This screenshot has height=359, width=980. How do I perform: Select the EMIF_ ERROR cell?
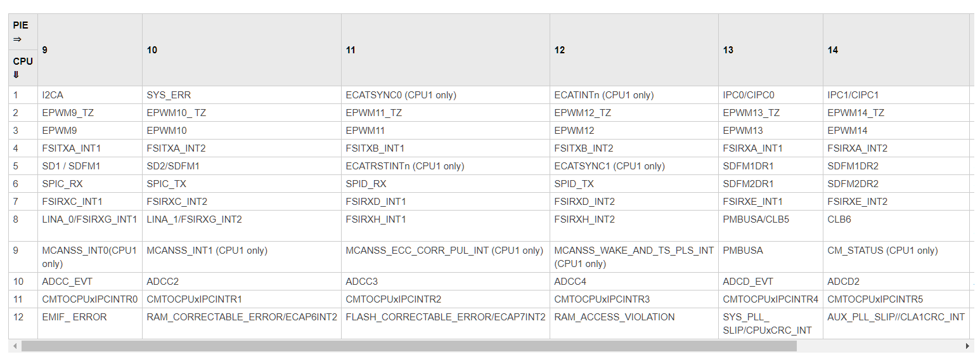click(x=90, y=323)
